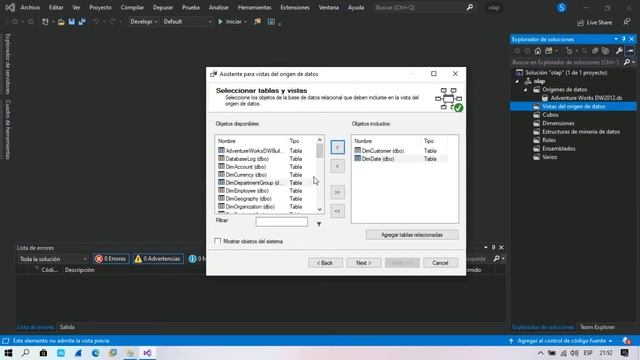Screen dimensions: 640x360
Task: Click the Open File folder toolbar icon
Action: click(61, 22)
